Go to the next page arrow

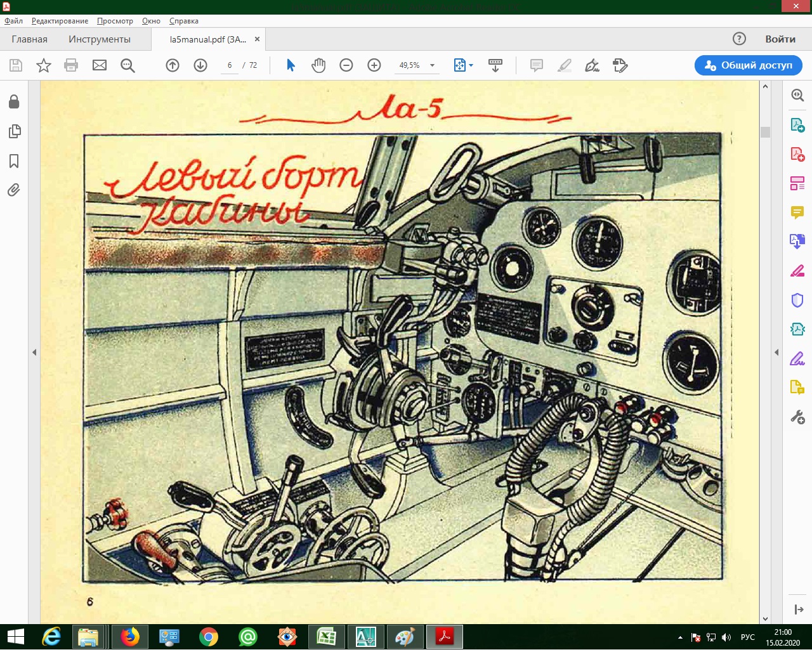[200, 65]
